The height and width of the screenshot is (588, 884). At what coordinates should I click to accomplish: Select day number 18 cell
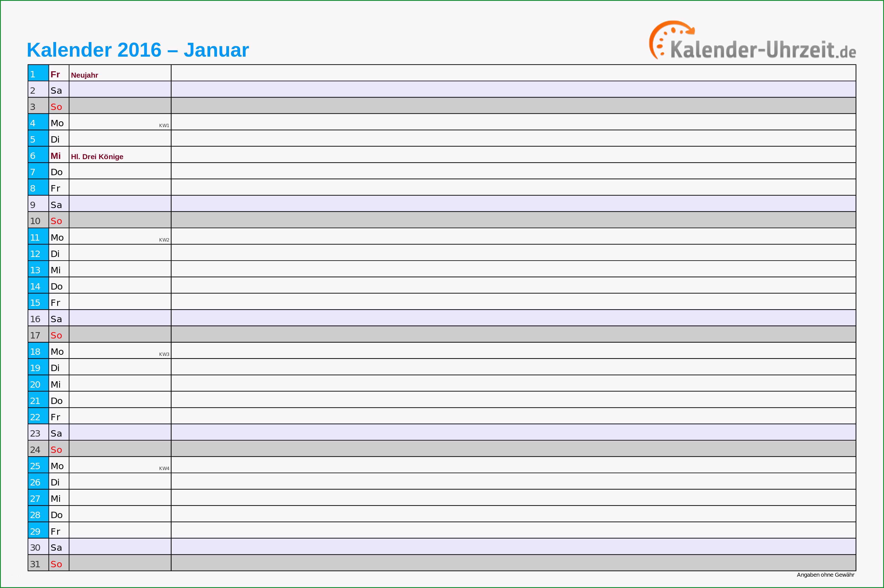pos(38,350)
